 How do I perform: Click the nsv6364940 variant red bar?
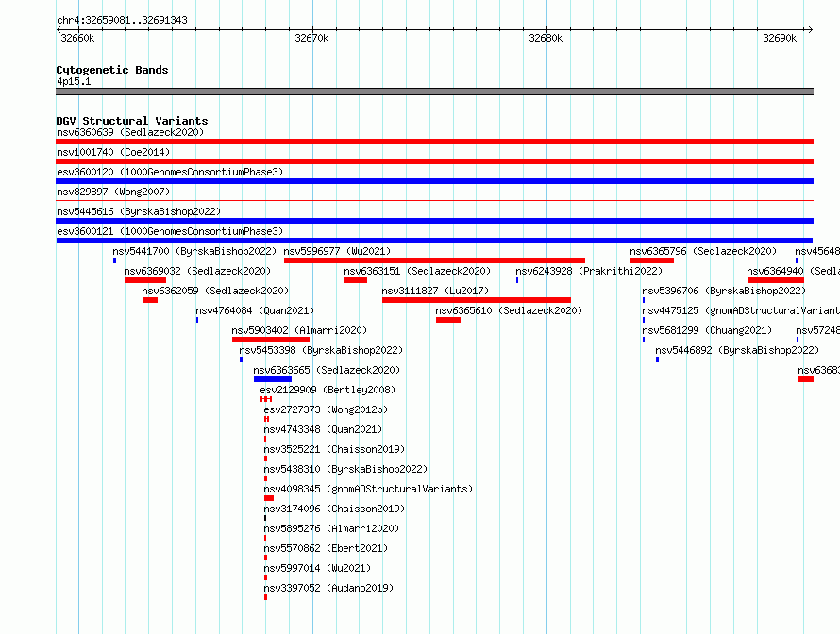(x=776, y=280)
